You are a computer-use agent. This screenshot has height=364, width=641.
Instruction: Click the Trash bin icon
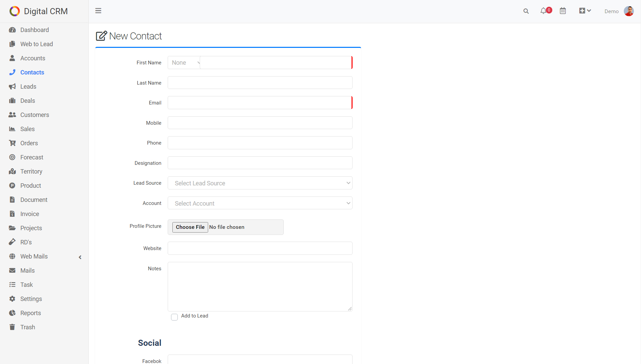[12, 327]
